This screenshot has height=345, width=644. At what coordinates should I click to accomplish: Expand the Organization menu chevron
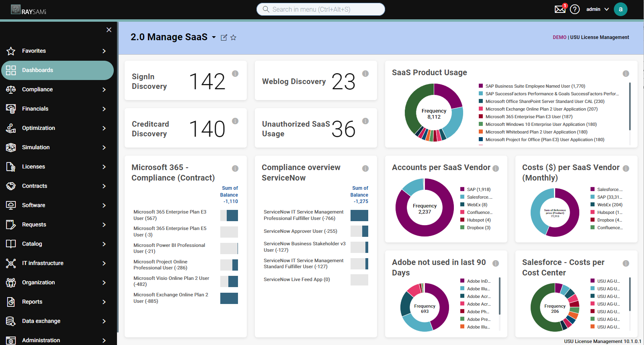point(104,283)
